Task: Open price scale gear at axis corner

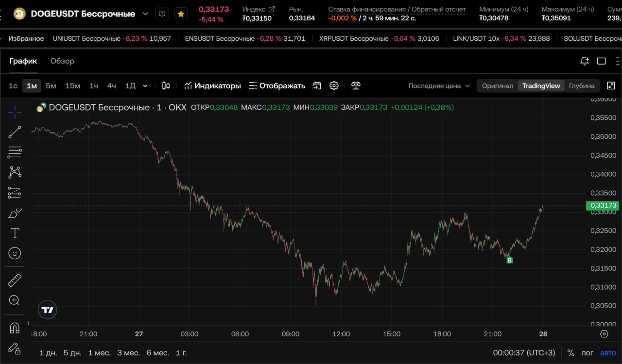Action: point(604,334)
